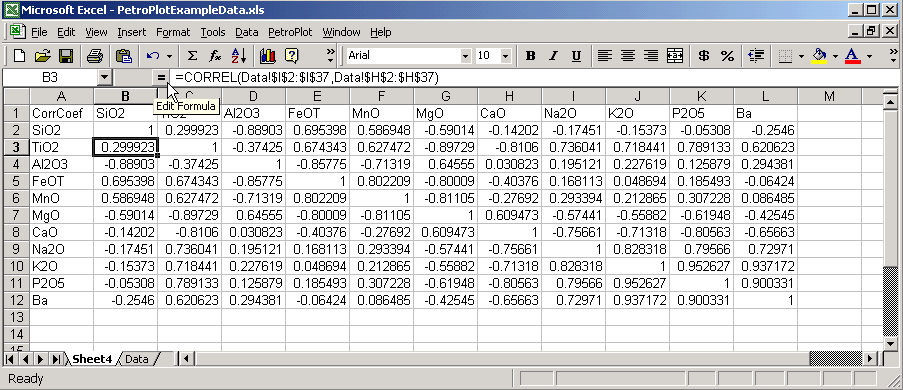Print the sheet using the printer icon

[95, 56]
